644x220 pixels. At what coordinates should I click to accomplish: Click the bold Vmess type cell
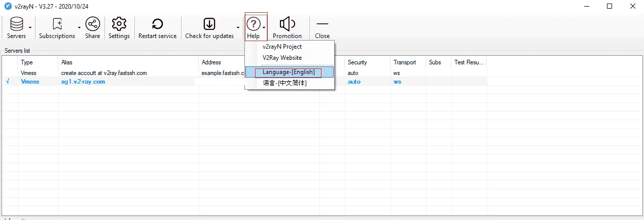click(30, 82)
